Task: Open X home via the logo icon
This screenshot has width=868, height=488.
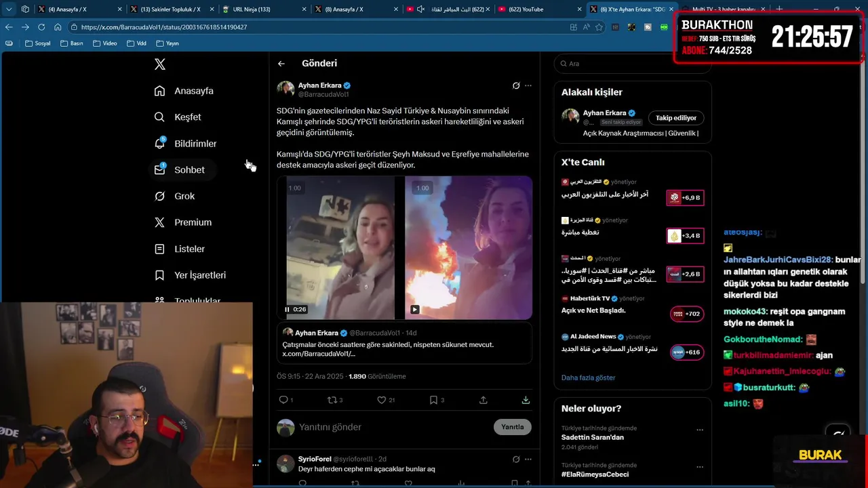Action: [x=159, y=64]
